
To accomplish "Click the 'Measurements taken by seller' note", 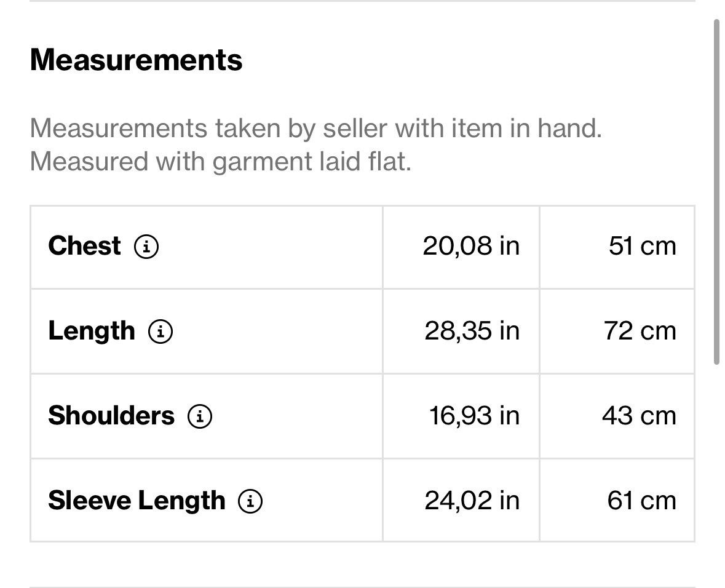I will (316, 128).
